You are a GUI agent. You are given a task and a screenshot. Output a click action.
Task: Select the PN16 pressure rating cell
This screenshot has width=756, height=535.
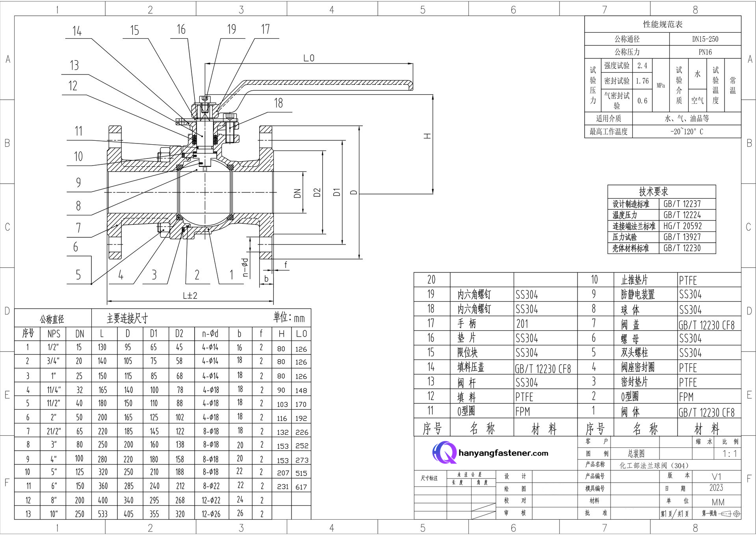point(705,52)
